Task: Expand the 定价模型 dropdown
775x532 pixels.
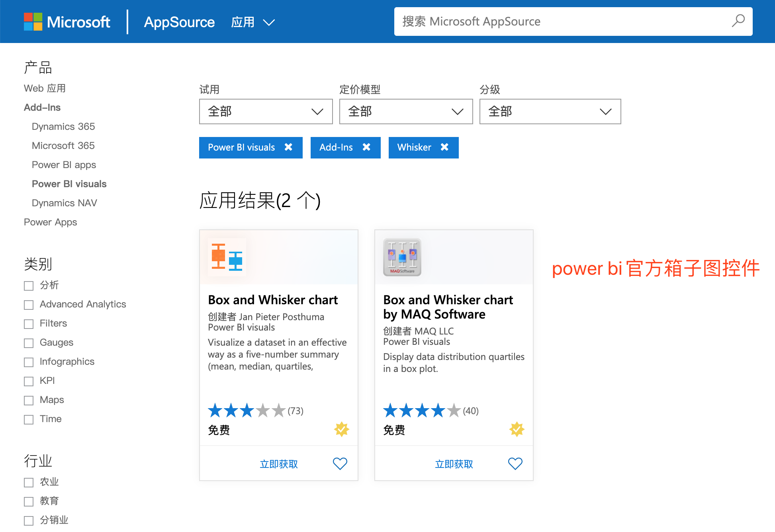Action: coord(406,111)
